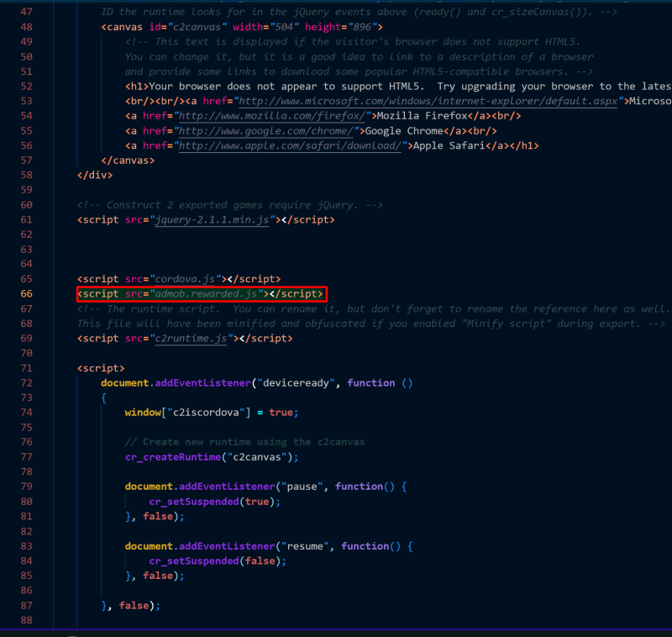Place cursor on closing </div> tag
The width and height of the screenshot is (672, 637).
[x=95, y=175]
